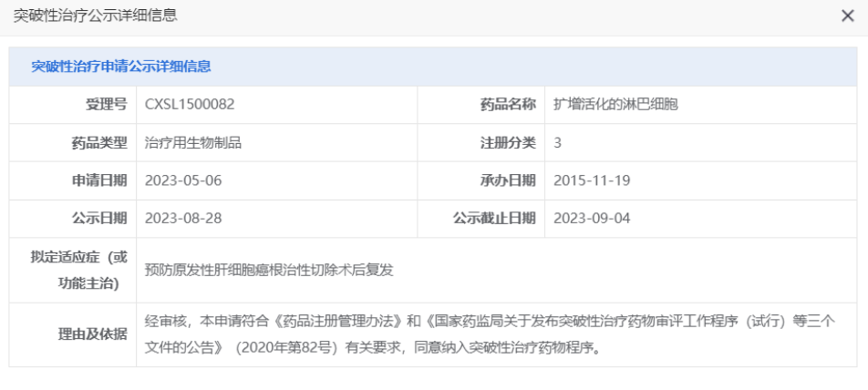Screen dimensions: 868x390
Task: Click the indication text 预防原发性肝细胞癌根治性切除术后复发
Action: pos(269,270)
